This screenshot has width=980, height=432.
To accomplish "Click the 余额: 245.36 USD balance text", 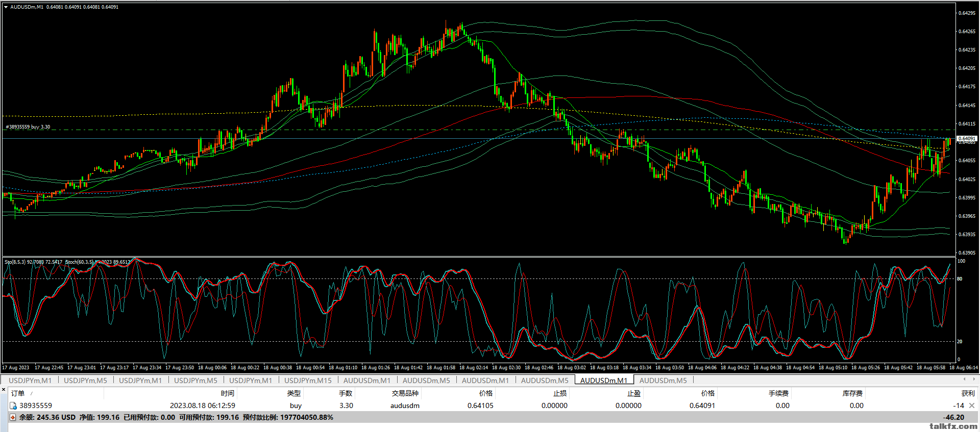I will tap(47, 417).
